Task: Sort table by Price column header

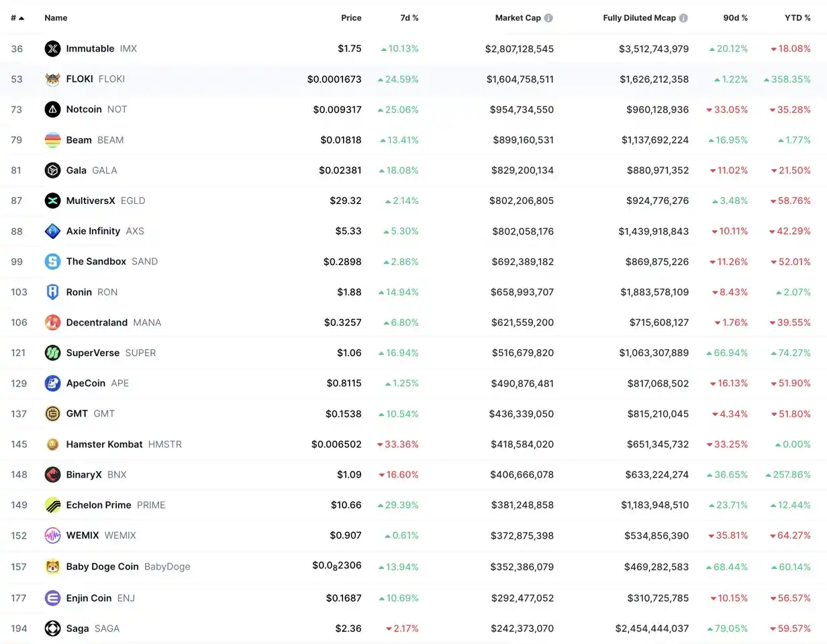Action: point(350,18)
